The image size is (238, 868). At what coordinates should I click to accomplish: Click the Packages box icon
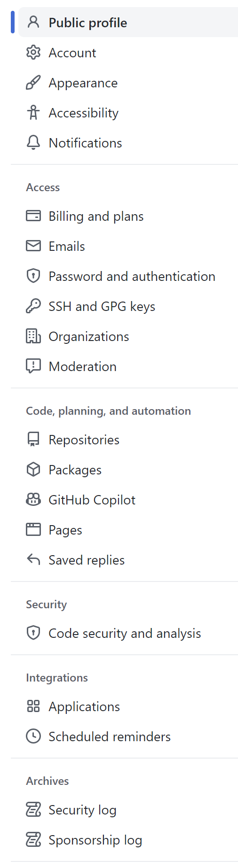point(33,470)
